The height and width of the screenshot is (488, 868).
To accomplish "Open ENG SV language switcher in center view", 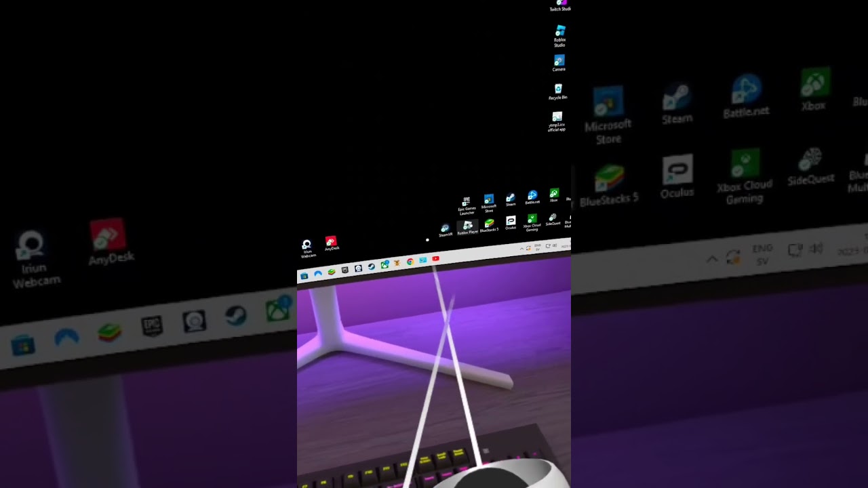I will click(538, 247).
